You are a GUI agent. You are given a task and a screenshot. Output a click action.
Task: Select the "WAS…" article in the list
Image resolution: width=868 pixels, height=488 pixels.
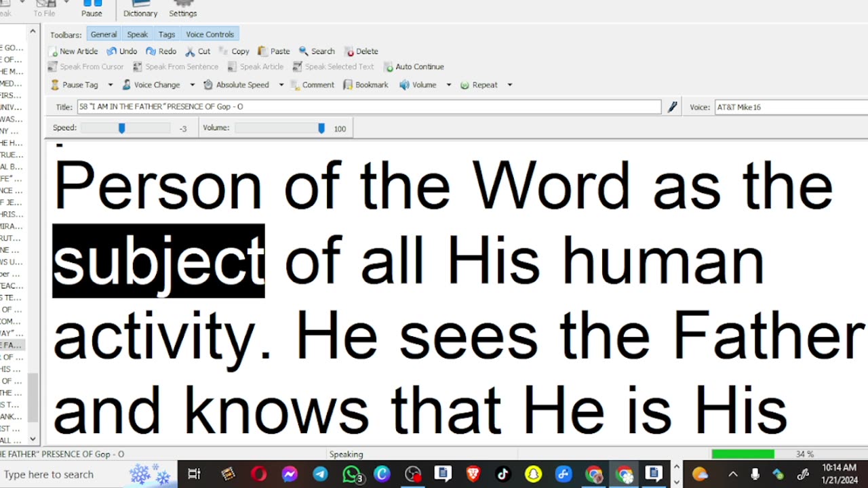[12, 119]
